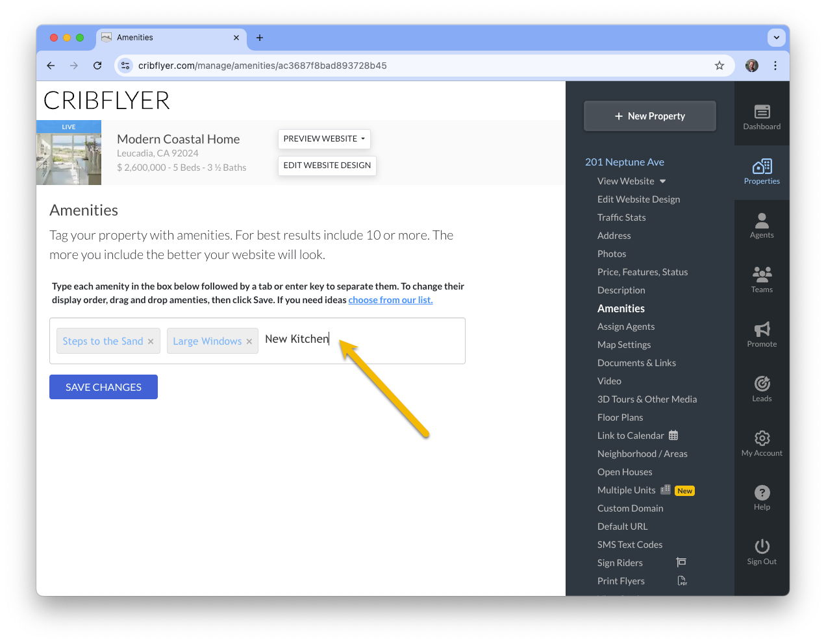826x644 pixels.
Task: Follow the choose from our list link
Action: coord(390,300)
